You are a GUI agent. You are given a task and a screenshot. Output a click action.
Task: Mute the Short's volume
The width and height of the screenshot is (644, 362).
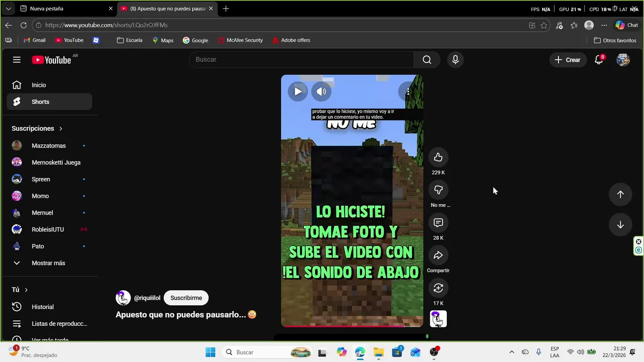[x=321, y=92]
